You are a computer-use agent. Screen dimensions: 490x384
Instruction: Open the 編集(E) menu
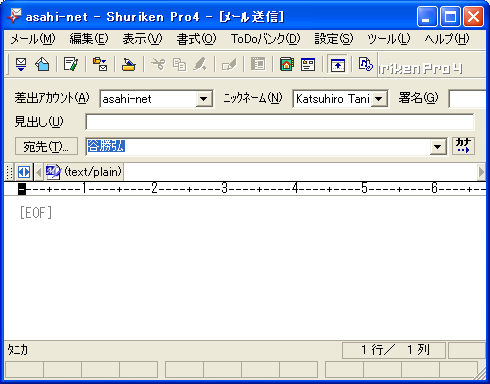89,39
